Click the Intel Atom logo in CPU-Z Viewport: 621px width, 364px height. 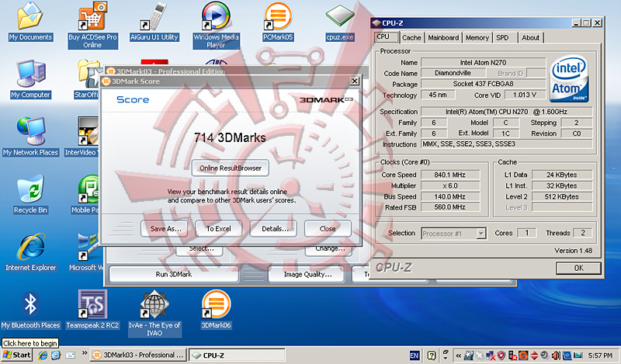point(570,79)
